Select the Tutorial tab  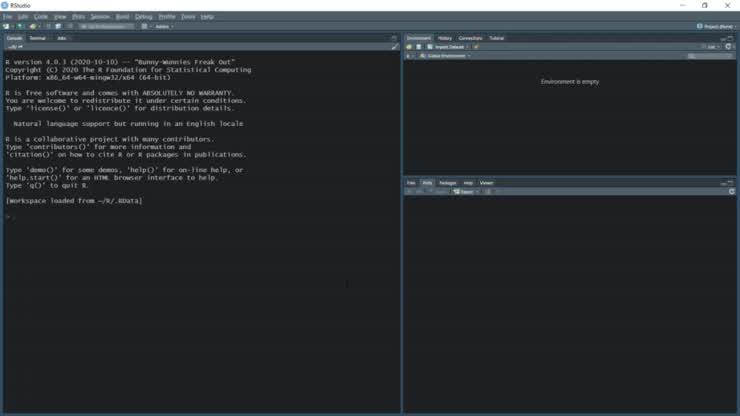point(496,38)
